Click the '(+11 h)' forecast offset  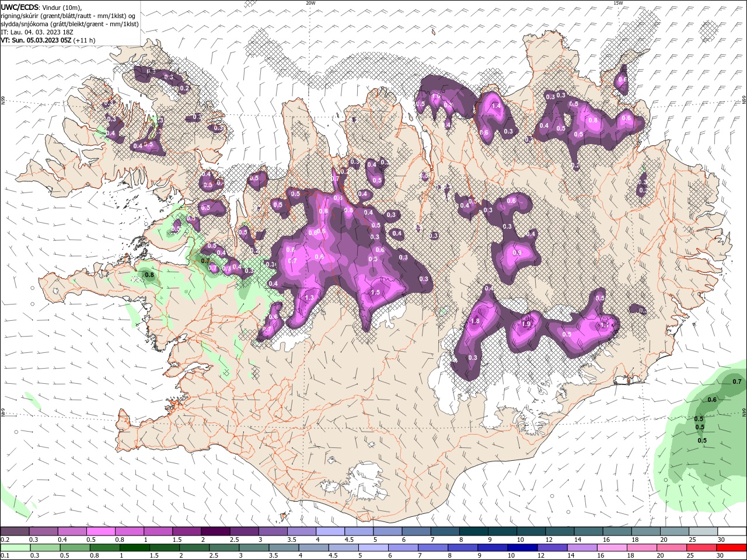tap(85, 40)
